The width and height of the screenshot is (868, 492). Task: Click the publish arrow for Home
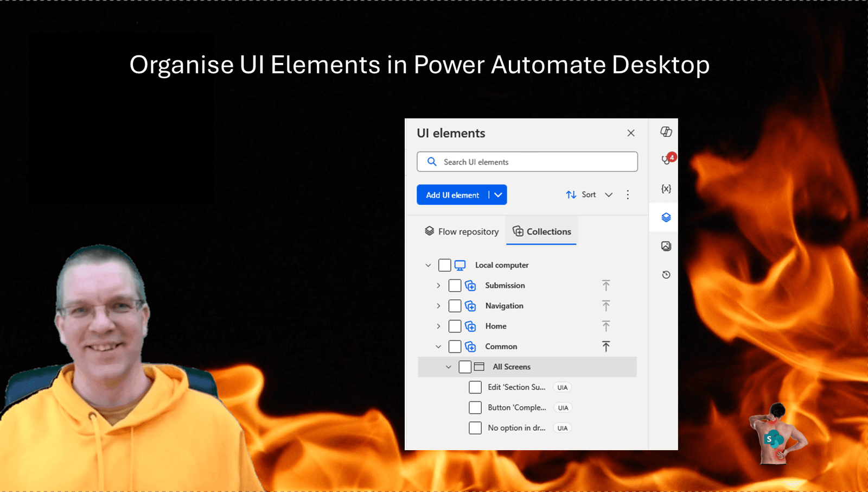tap(606, 326)
